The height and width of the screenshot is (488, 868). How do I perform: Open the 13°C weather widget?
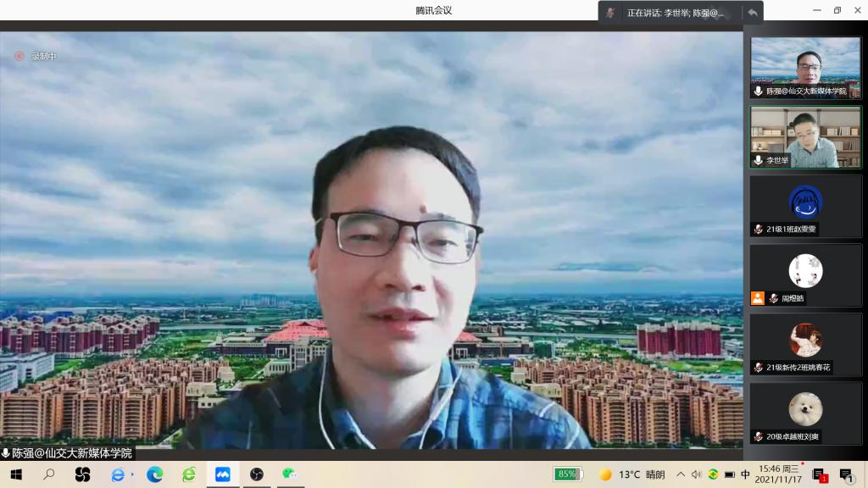pyautogui.click(x=632, y=474)
